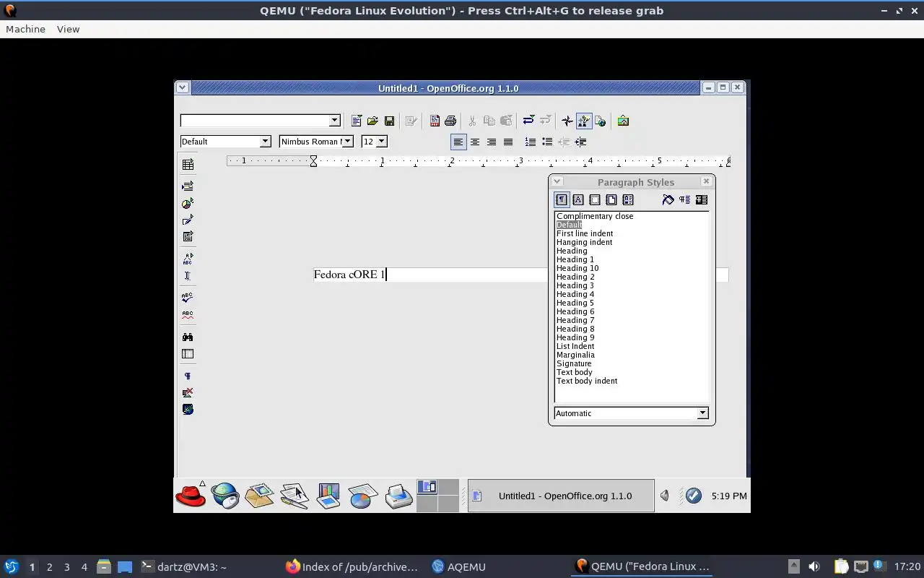This screenshot has width=924, height=578.
Task: Click Insert Object chart icon
Action: click(188, 203)
